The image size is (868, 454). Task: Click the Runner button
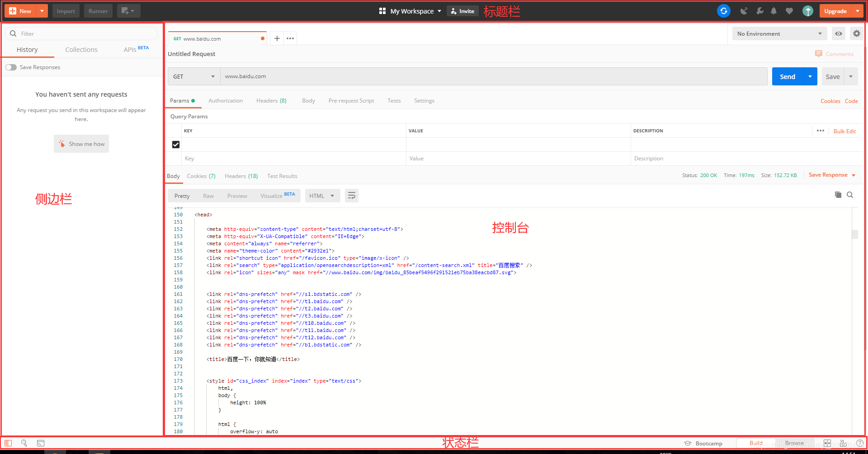pos(98,11)
